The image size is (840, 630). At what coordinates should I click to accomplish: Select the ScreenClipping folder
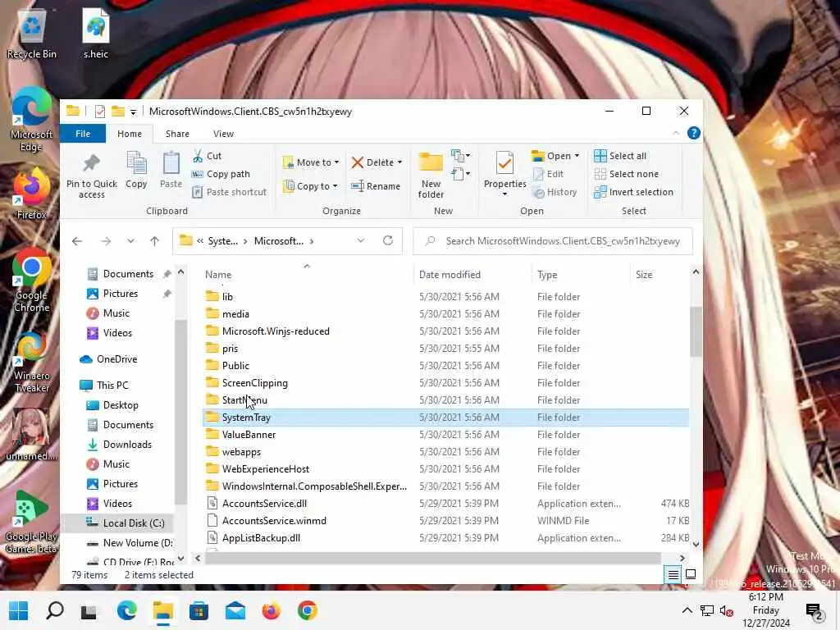click(x=255, y=383)
